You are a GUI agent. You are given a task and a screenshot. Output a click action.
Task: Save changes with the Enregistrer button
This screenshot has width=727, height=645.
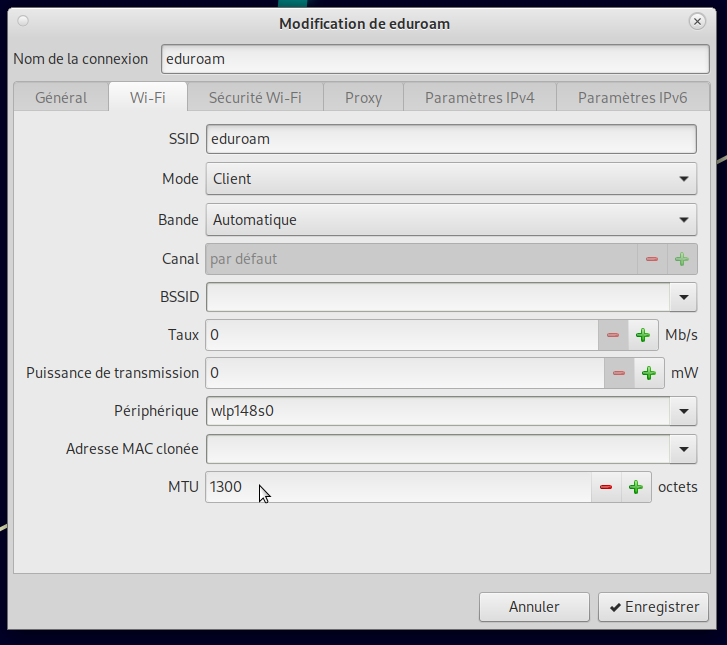click(653, 606)
